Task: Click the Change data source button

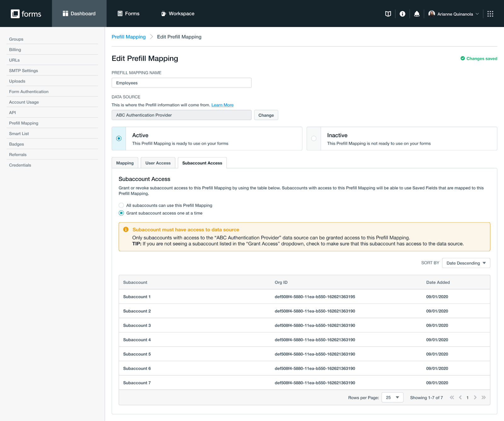Action: [x=266, y=115]
